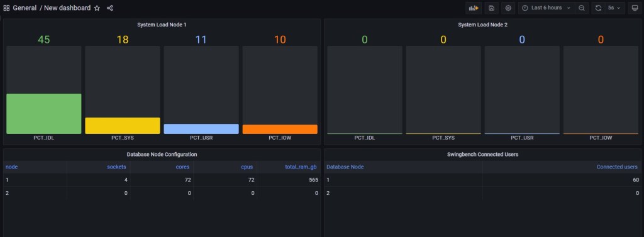
Task: Open dashboard settings gear
Action: click(508, 8)
